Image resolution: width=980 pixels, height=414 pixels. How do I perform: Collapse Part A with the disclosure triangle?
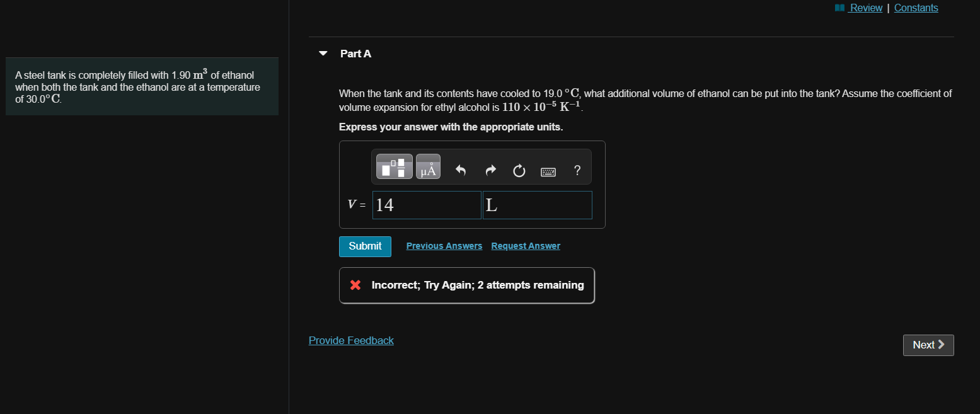tap(322, 54)
